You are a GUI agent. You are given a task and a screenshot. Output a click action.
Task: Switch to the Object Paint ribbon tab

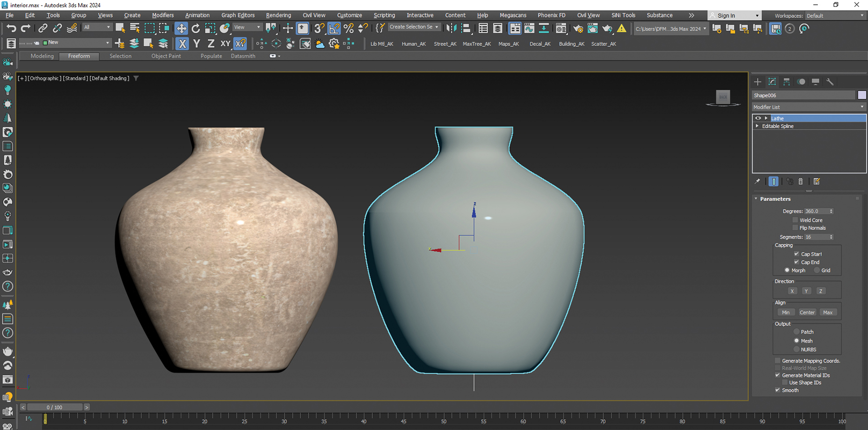click(x=166, y=56)
